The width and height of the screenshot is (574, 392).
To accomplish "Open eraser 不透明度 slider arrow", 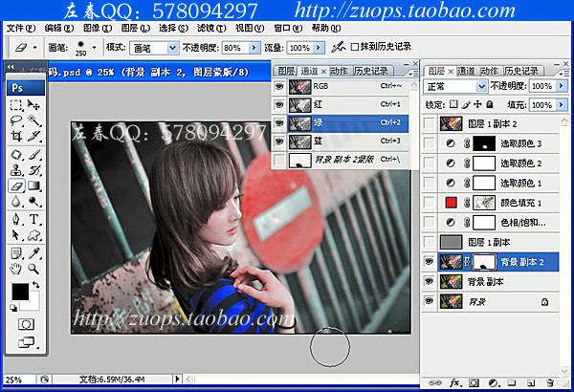I will (254, 48).
